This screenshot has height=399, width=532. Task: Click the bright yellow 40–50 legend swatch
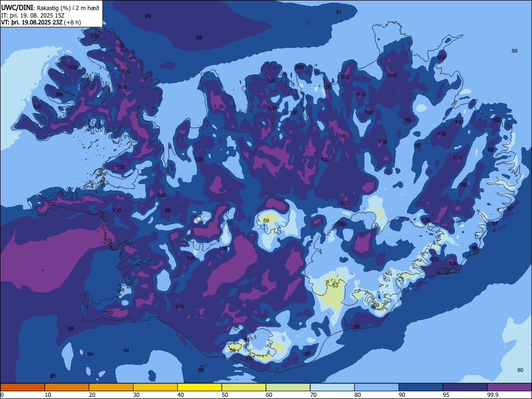pos(199,387)
